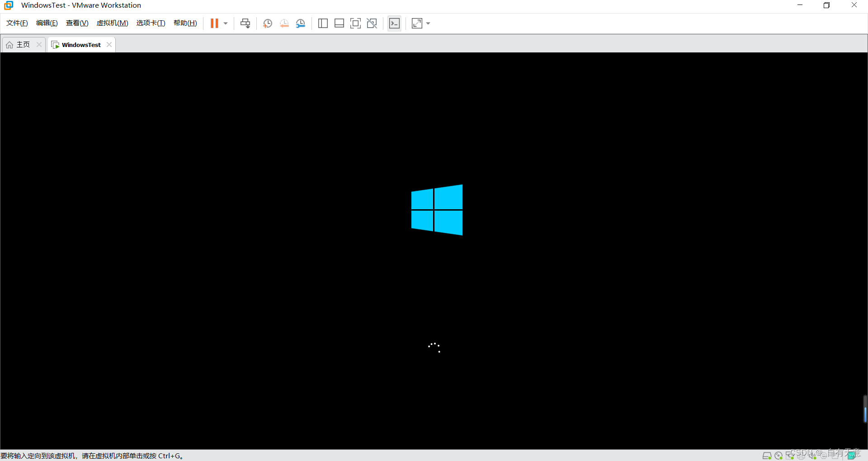Click the teal message log icon in status bar
Screen dimensions: 868x461
(852, 455)
